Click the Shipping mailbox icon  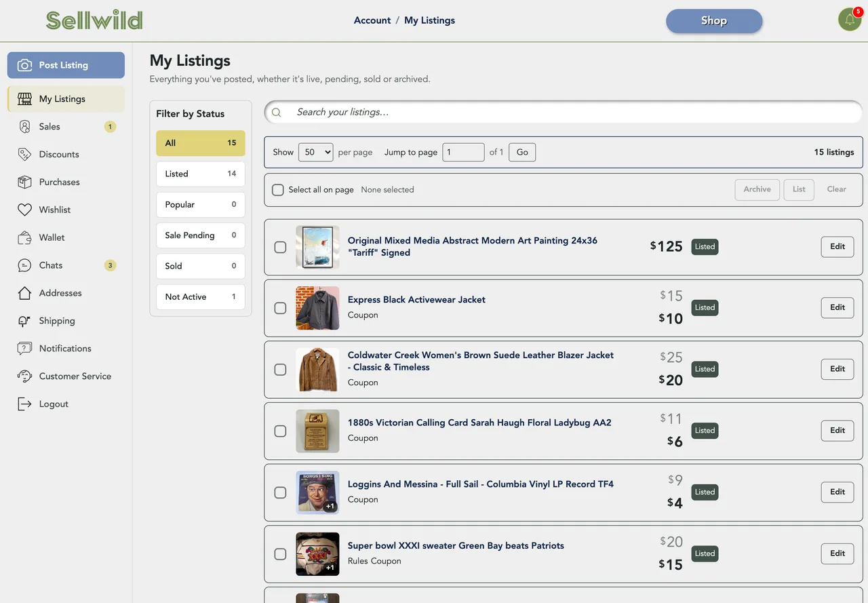(25, 321)
